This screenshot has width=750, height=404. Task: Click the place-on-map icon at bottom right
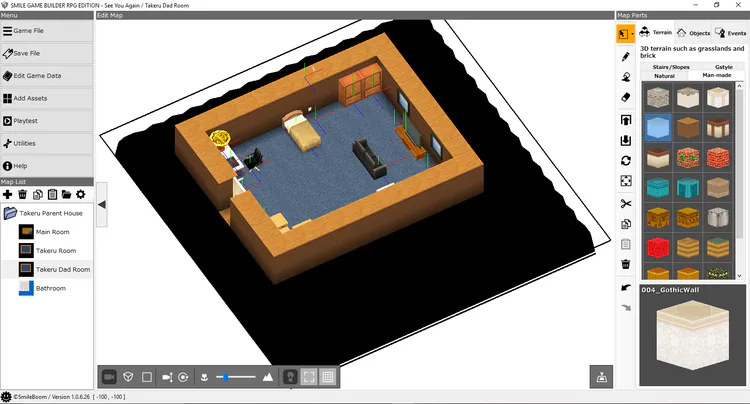(x=601, y=377)
